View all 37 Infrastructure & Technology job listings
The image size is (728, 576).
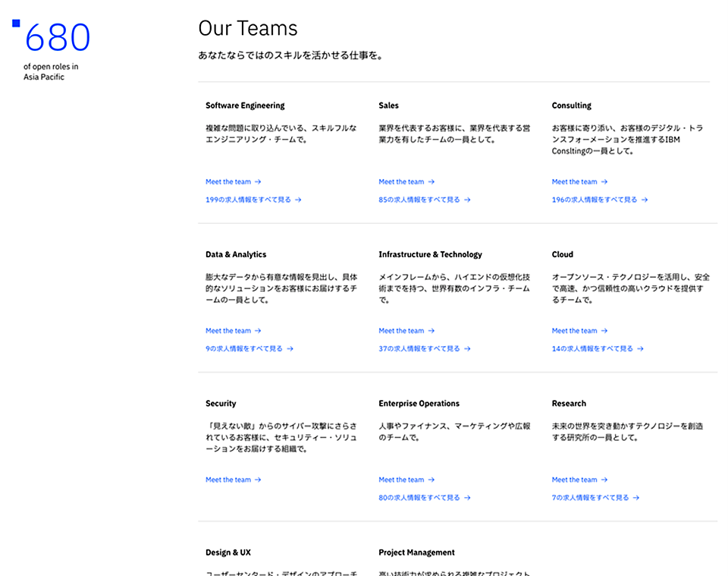[x=419, y=349]
